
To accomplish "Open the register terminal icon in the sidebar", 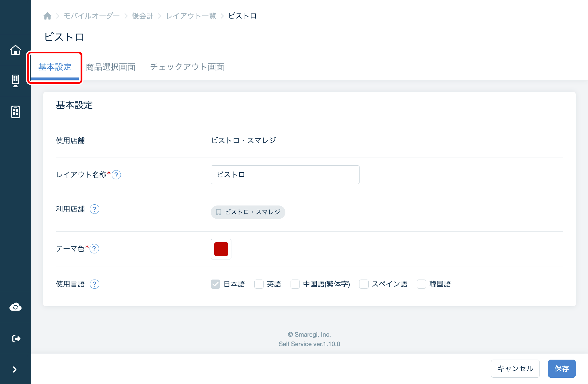I will pos(16,81).
